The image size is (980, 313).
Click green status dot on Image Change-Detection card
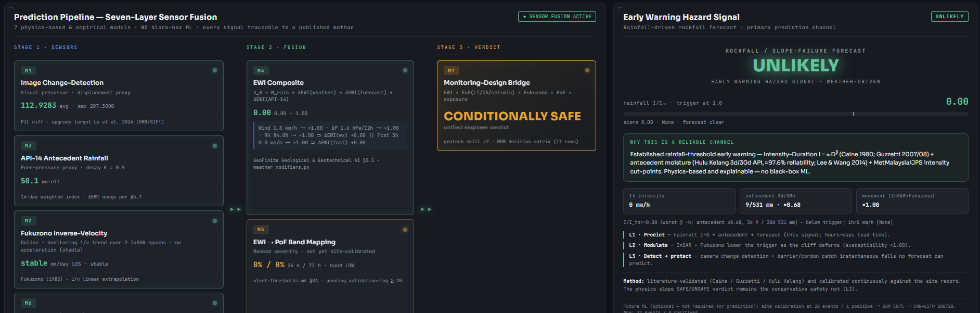point(215,70)
